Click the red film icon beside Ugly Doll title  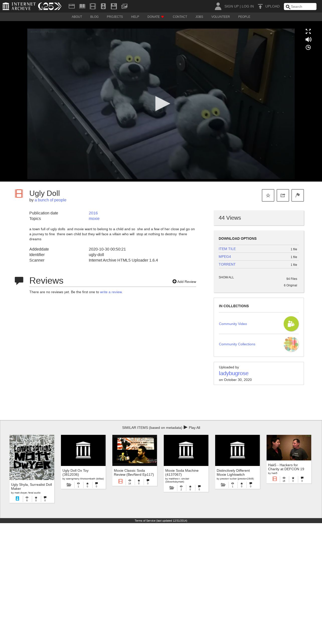coord(19,194)
